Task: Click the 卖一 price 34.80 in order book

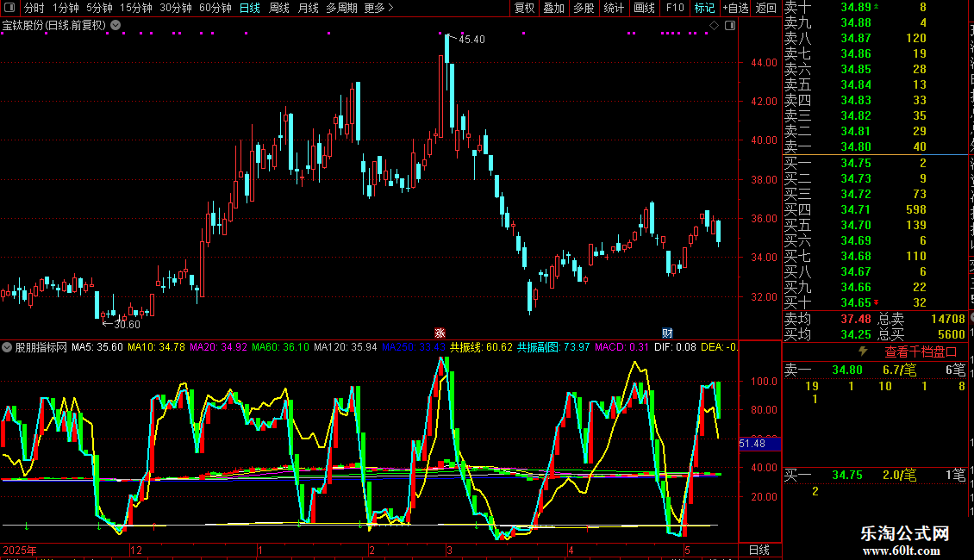Action: [x=856, y=147]
